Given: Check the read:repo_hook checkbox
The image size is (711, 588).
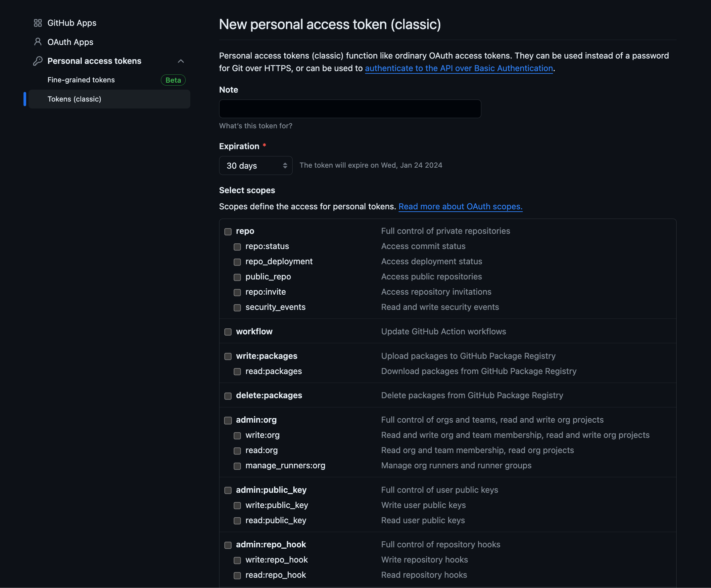Looking at the screenshot, I should click(x=237, y=575).
